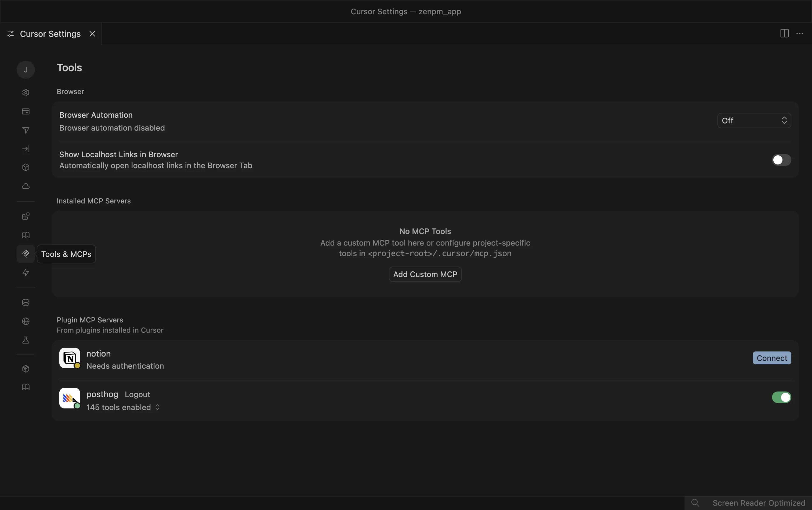Disable the posthog MCP server toggle

pyautogui.click(x=781, y=397)
